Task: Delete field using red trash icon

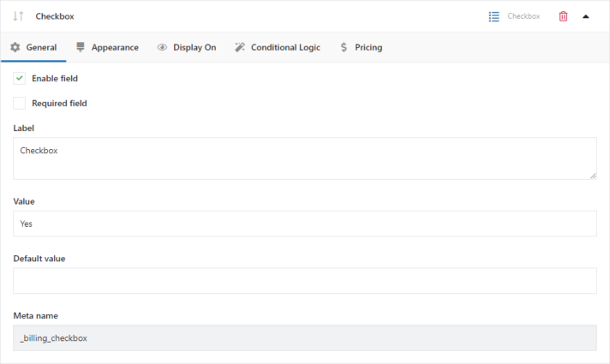Action: 563,17
